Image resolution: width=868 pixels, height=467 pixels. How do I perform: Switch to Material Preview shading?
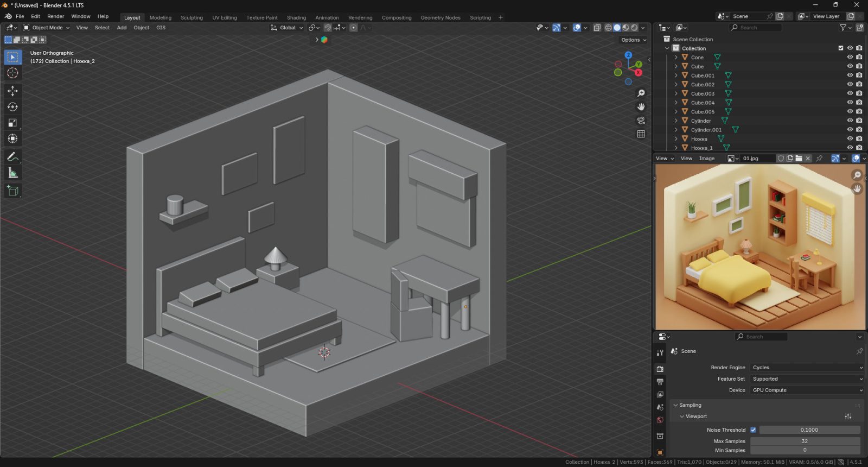[x=626, y=28]
